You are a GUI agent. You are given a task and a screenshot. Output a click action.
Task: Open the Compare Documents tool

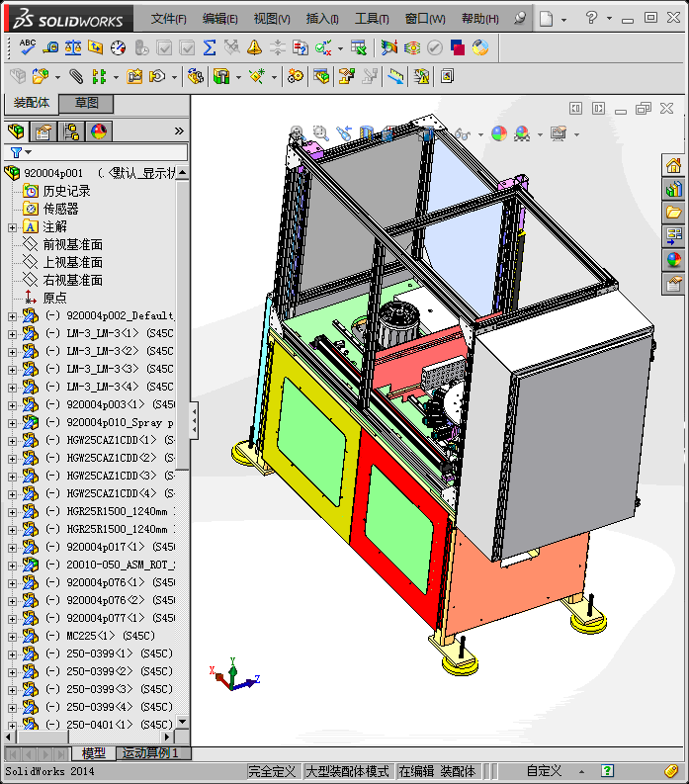click(300, 47)
